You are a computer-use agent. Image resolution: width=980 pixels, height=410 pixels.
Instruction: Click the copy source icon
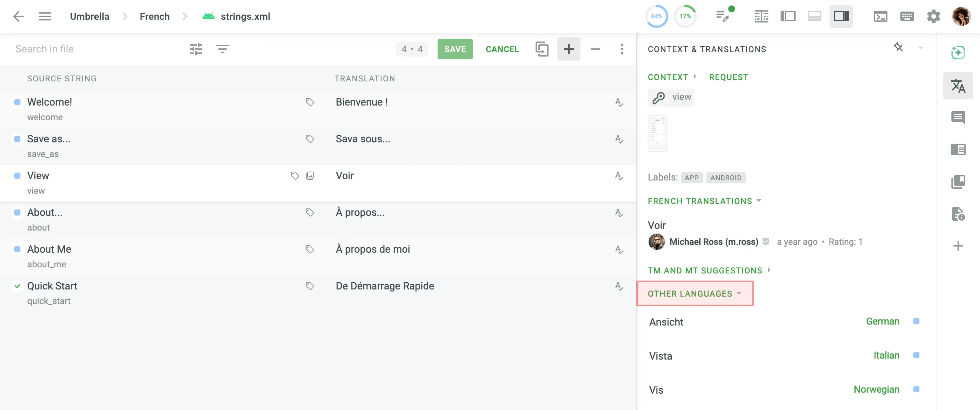(x=542, y=49)
